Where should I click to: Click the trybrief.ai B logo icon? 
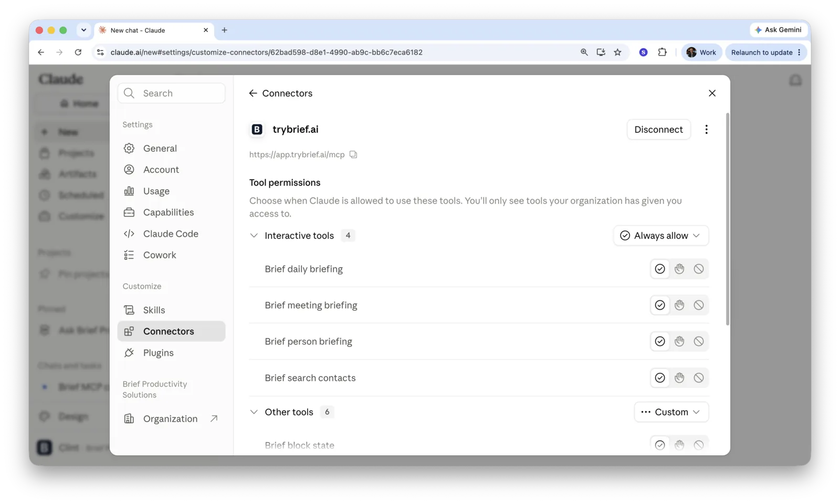[x=257, y=130]
